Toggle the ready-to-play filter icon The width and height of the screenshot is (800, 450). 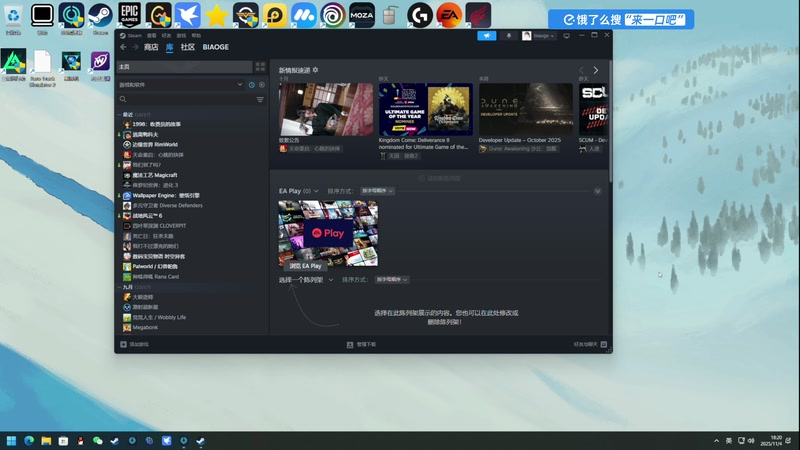262,85
